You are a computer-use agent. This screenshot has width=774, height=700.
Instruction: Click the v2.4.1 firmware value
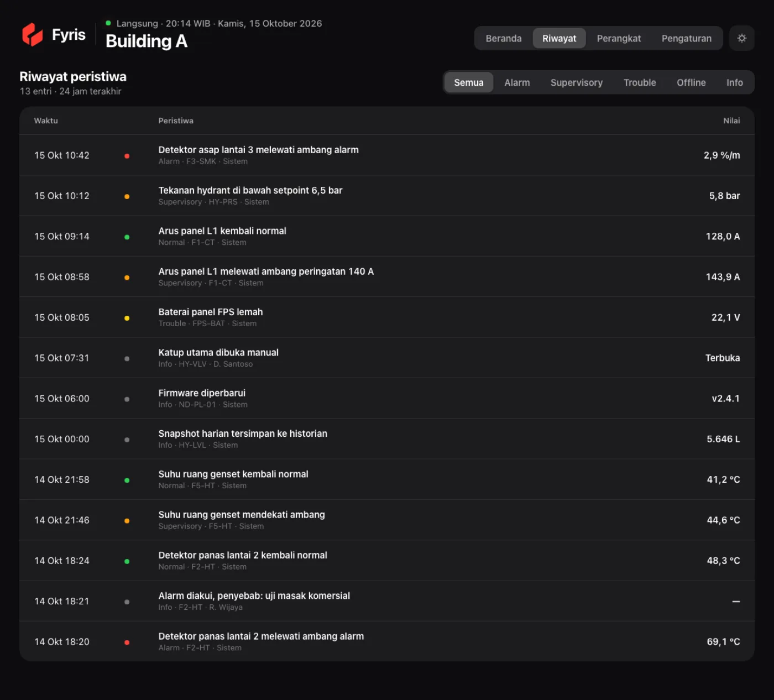tap(725, 399)
